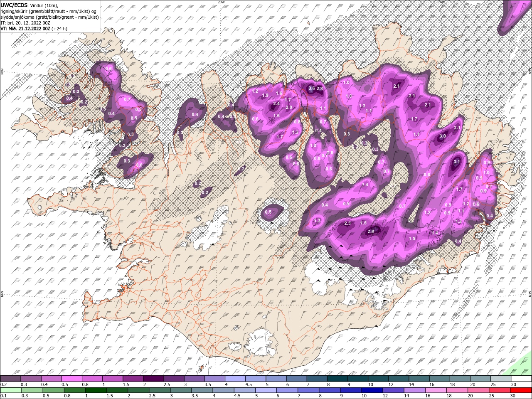
Task: Click the 2.4 snowfall value on the map
Action: coord(276,104)
